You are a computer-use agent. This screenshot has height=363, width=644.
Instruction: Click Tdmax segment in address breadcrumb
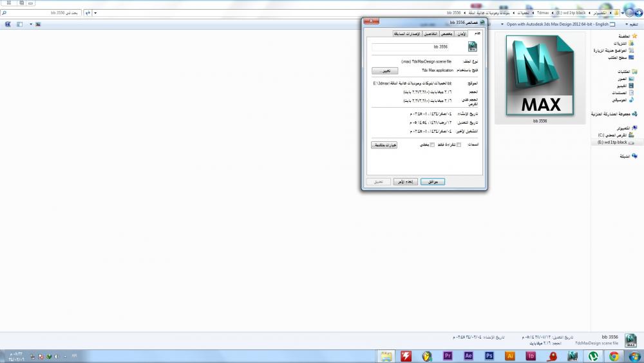[542, 13]
